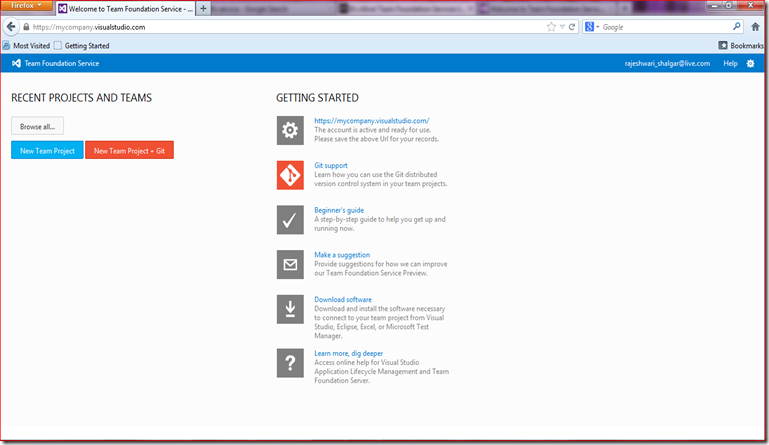This screenshot has width=769, height=445.
Task: Open the Download software link
Action: point(343,299)
